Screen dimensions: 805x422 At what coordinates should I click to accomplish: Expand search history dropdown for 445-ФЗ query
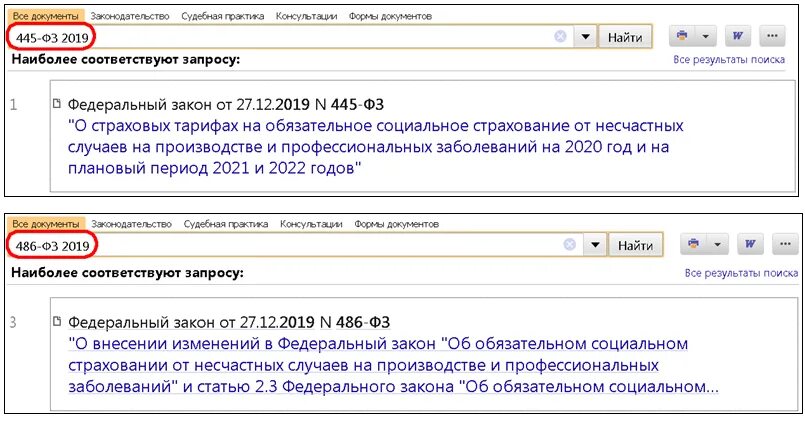585,37
